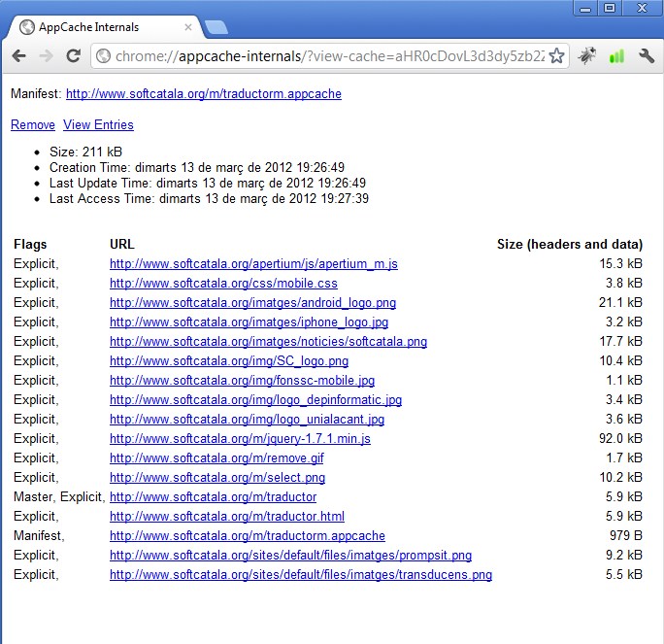Click the Flags column header
This screenshot has width=664, height=644.
[30, 245]
